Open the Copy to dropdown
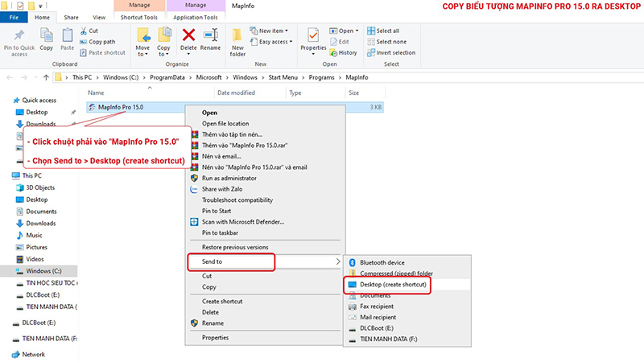Screen dimensions: 644x362 pyautogui.click(x=163, y=43)
